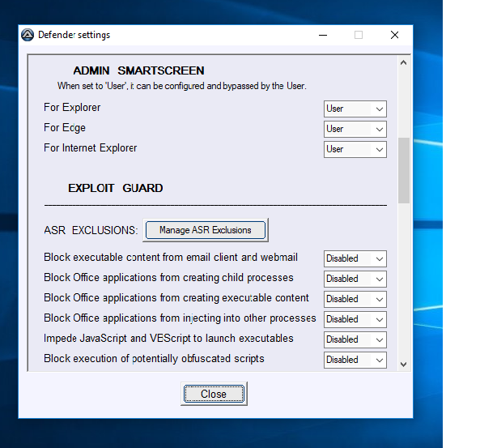Open dropdown for Impede JavaScript and VBScript
The width and height of the screenshot is (497, 448).
pos(355,339)
